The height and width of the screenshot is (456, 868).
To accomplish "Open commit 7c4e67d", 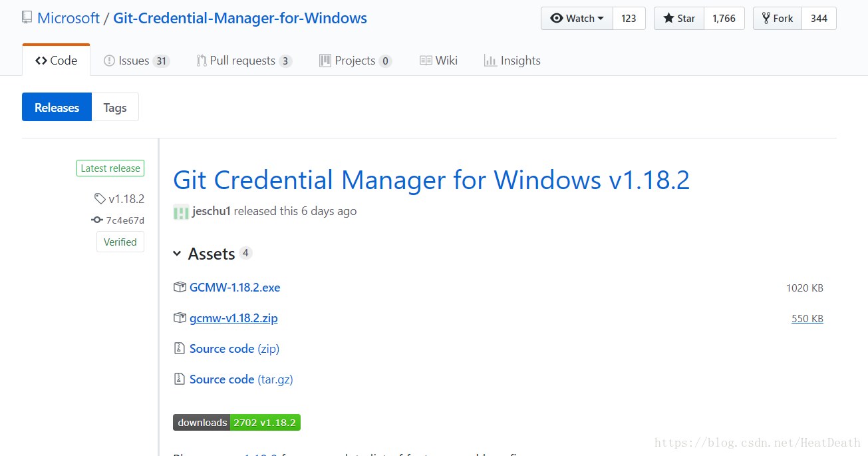I will point(125,220).
